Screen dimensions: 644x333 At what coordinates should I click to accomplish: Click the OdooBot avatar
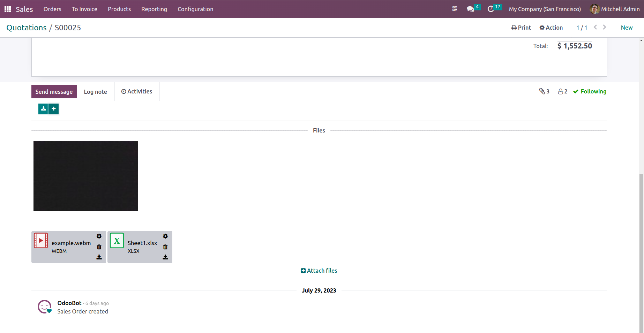coord(45,307)
